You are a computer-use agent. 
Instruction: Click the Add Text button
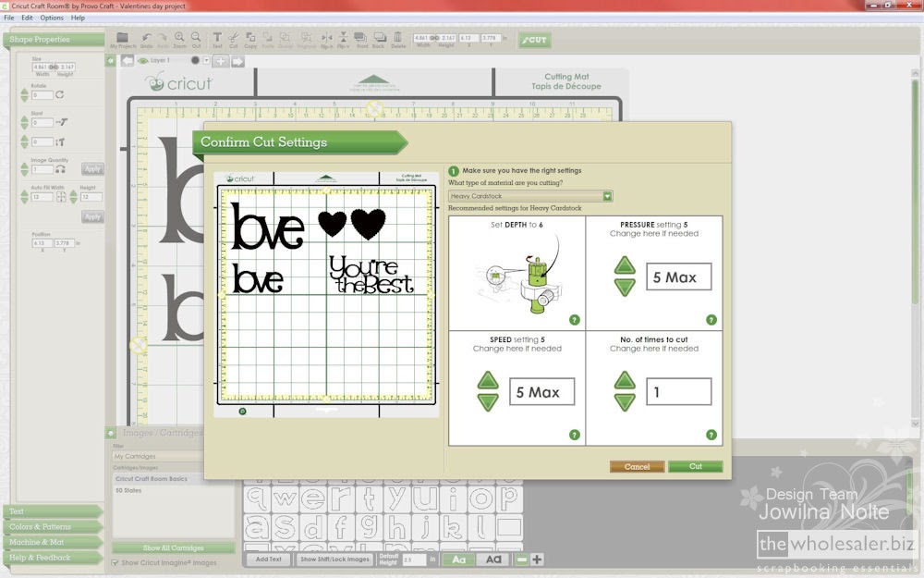coord(269,560)
